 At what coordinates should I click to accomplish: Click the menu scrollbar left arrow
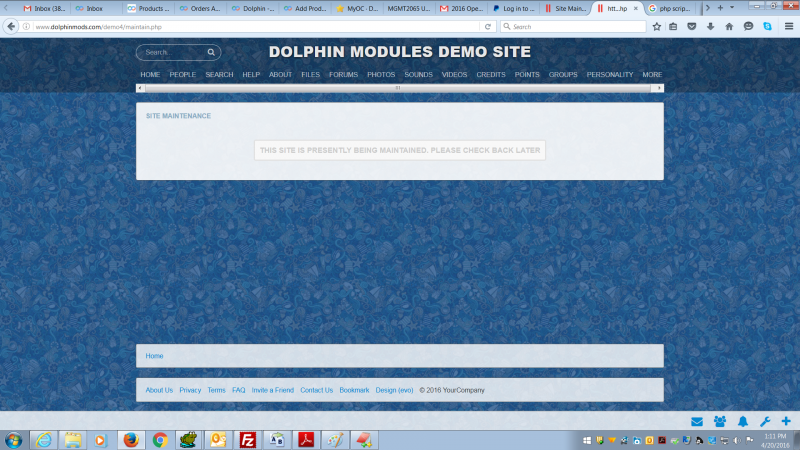[x=140, y=88]
